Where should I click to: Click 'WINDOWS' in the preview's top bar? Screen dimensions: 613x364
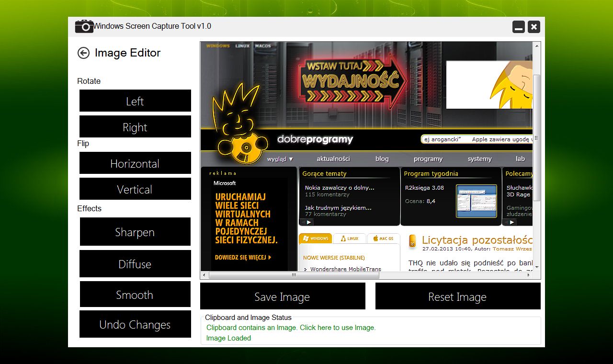click(218, 46)
